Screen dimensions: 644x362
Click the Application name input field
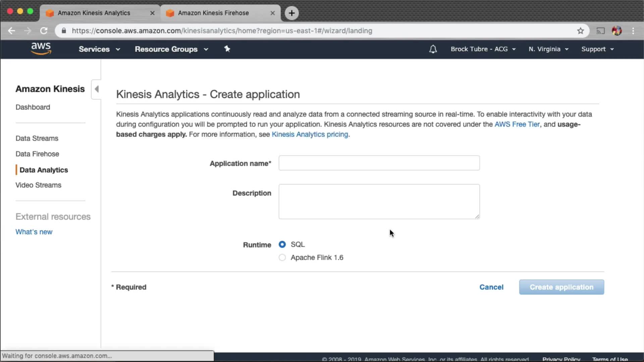[x=379, y=163]
